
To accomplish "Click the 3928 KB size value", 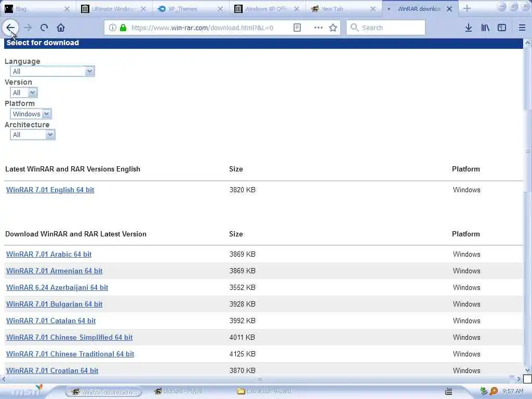I will pos(242,304).
